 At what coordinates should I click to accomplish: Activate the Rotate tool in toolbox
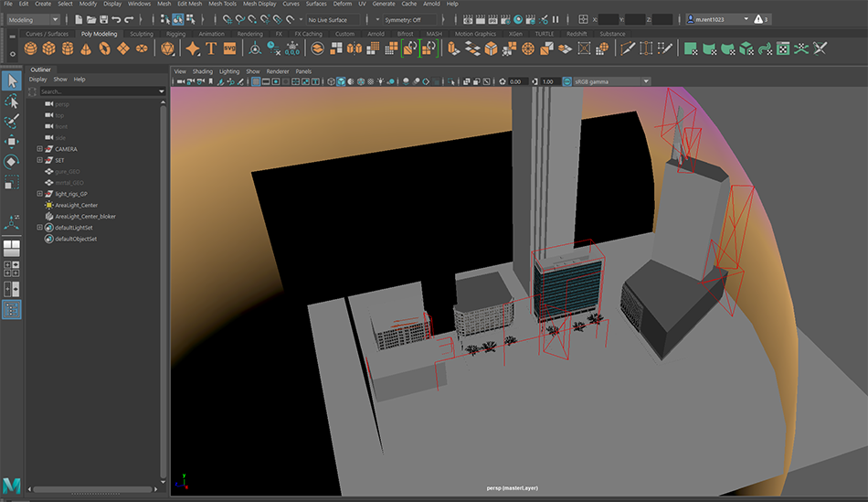tap(12, 162)
